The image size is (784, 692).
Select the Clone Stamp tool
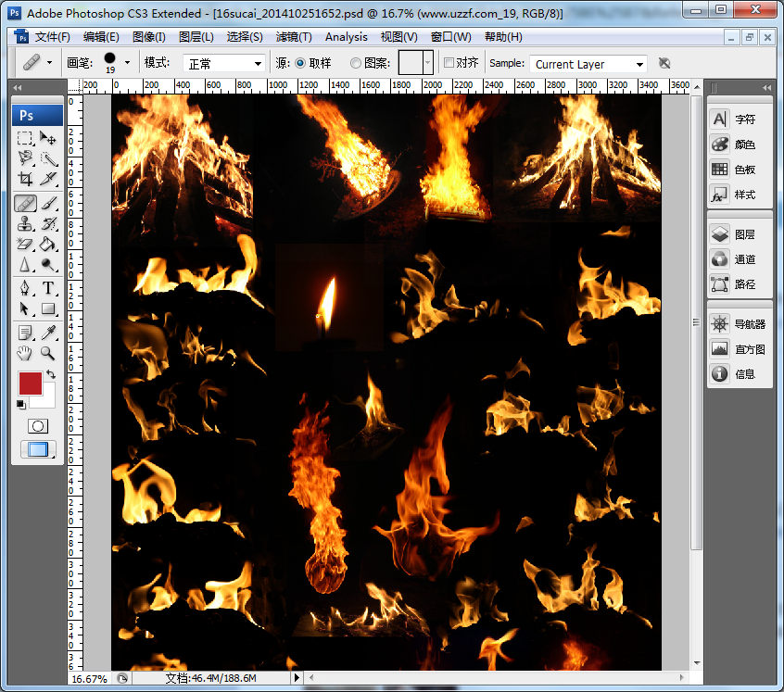26,223
